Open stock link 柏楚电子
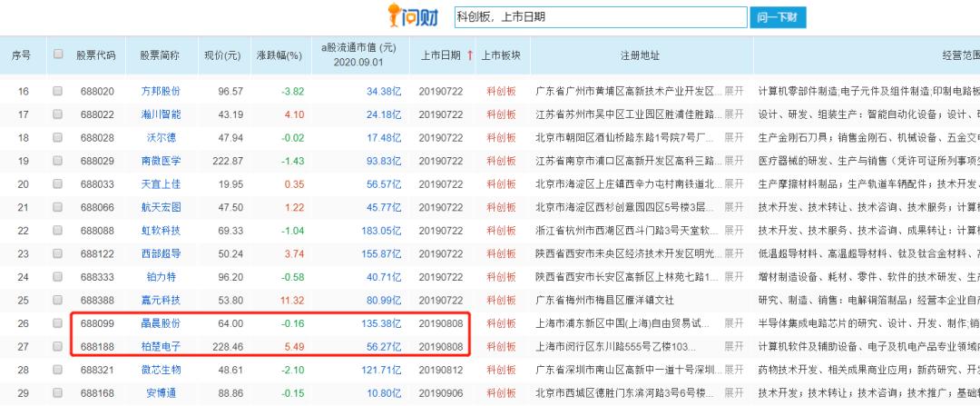 161,347
